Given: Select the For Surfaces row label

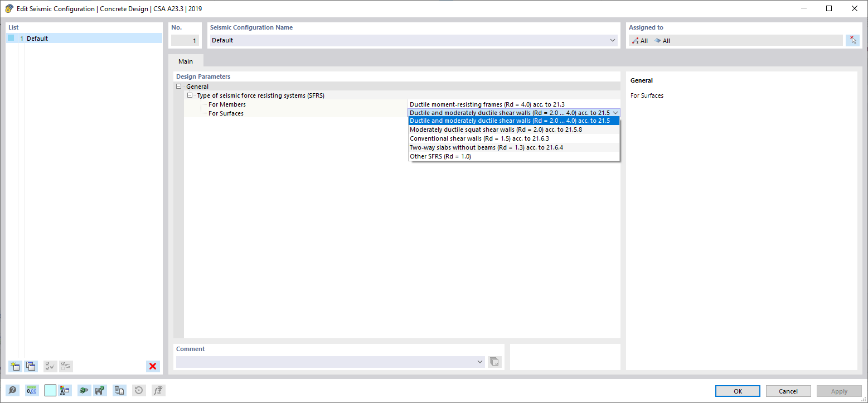Looking at the screenshot, I should coord(226,113).
